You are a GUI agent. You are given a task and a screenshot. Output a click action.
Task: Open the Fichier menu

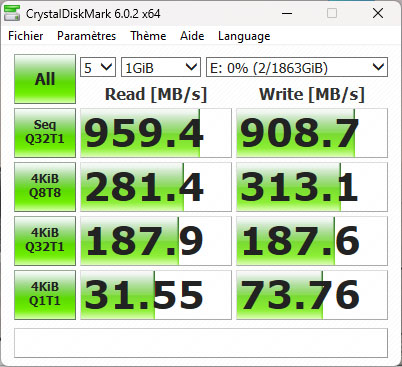tap(26, 36)
